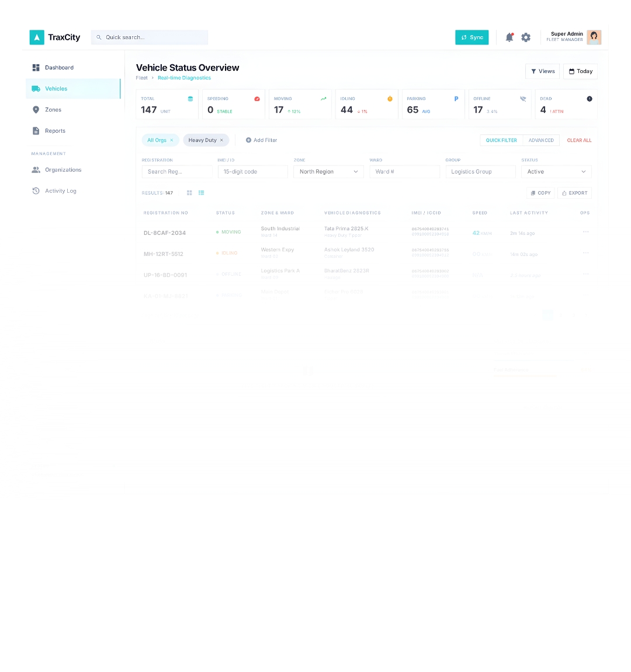The height and width of the screenshot is (672, 631).
Task: Focus the Ward # field
Action: pos(404,171)
